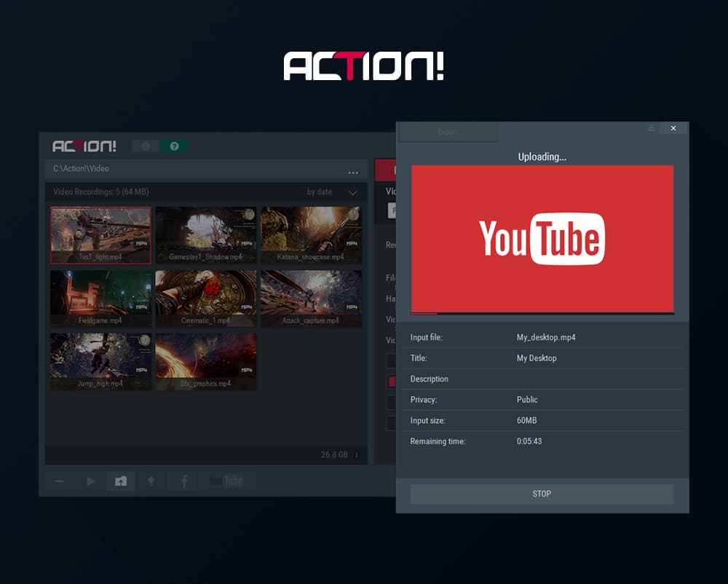Toggle the red checked checkbox in settings panel

pyautogui.click(x=391, y=382)
